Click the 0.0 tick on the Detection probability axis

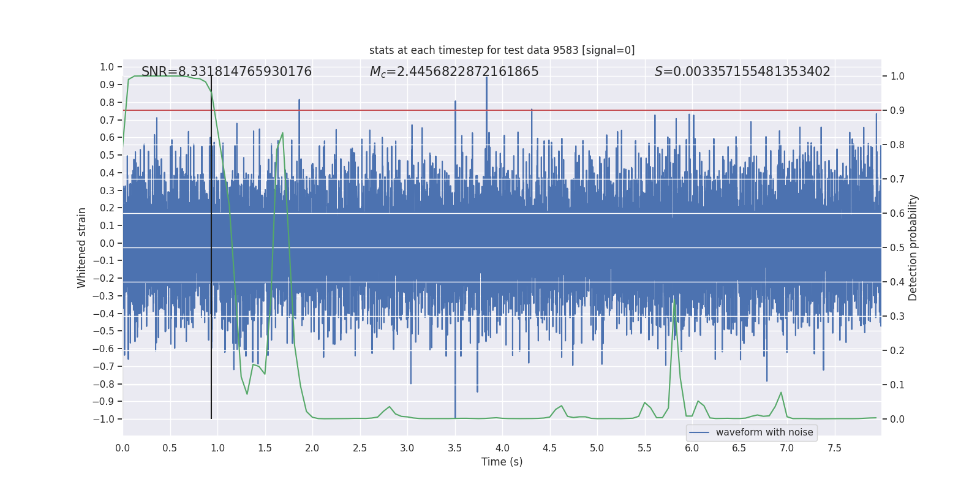click(897, 420)
